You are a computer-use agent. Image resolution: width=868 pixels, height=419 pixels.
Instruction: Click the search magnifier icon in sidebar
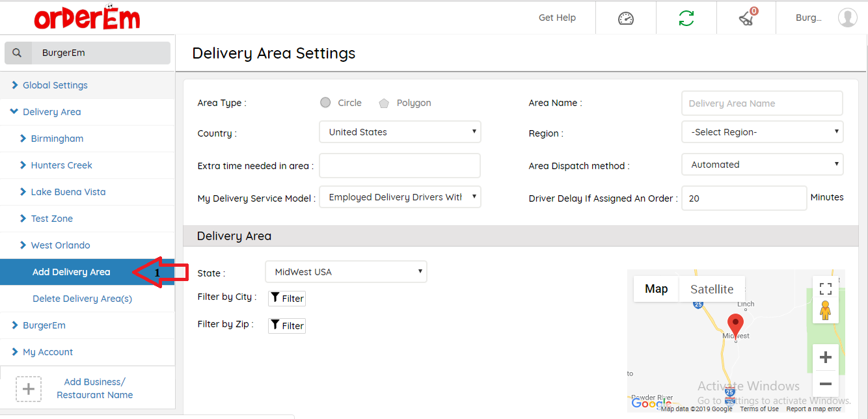click(x=18, y=53)
